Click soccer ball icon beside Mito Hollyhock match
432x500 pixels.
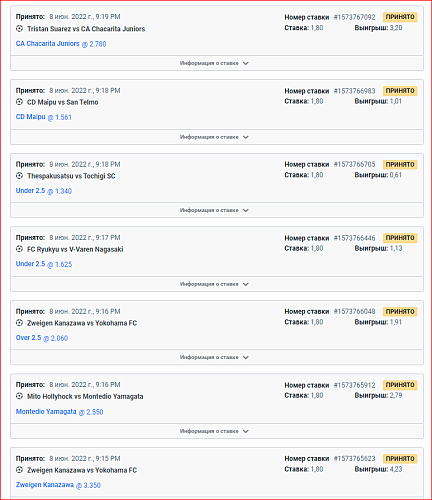pyautogui.click(x=19, y=396)
